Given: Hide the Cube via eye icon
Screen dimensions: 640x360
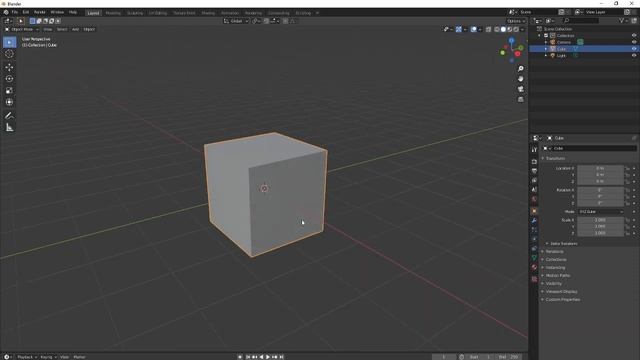Looking at the screenshot, I should [x=634, y=49].
